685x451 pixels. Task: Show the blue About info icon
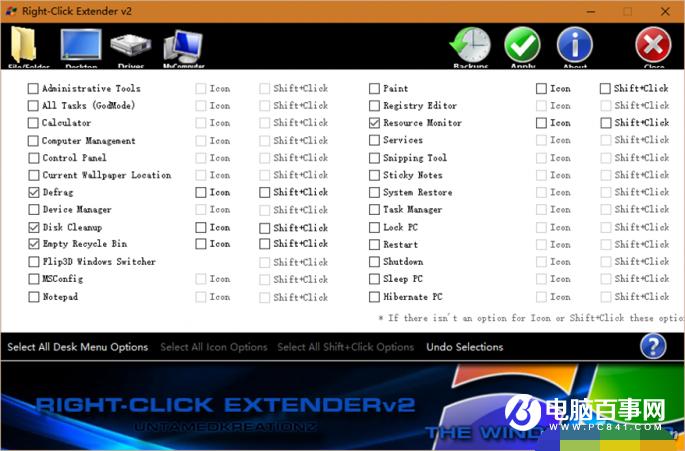click(575, 45)
